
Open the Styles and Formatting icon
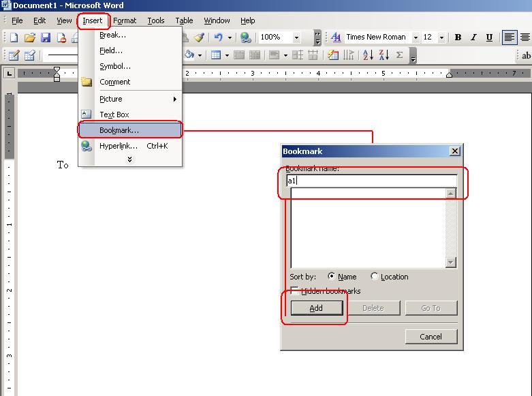point(336,37)
